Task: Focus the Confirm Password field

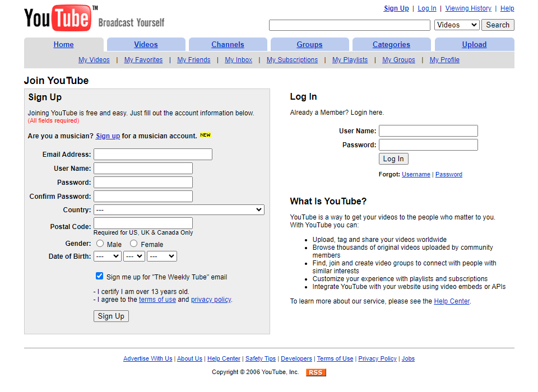Action: click(x=143, y=196)
